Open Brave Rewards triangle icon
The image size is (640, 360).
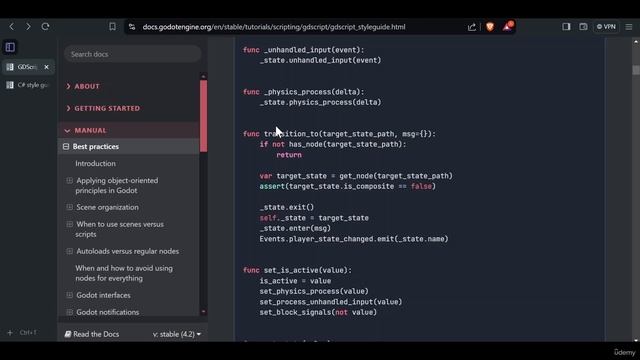point(507,27)
